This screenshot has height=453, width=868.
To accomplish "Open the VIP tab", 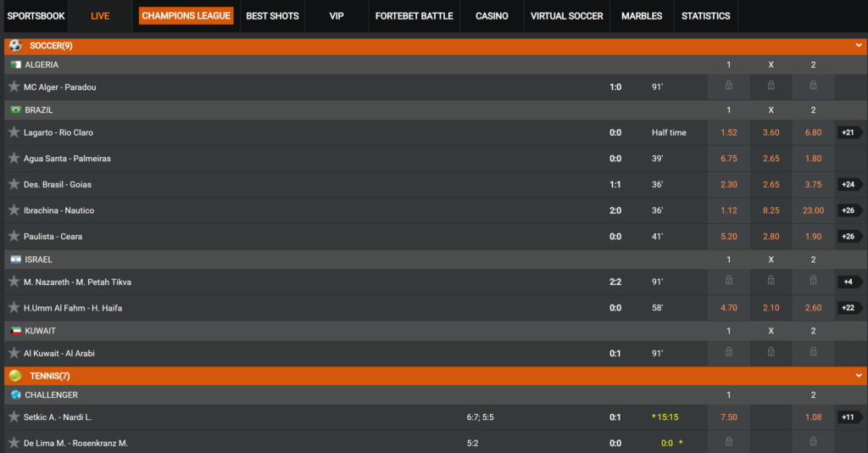I will coord(337,16).
